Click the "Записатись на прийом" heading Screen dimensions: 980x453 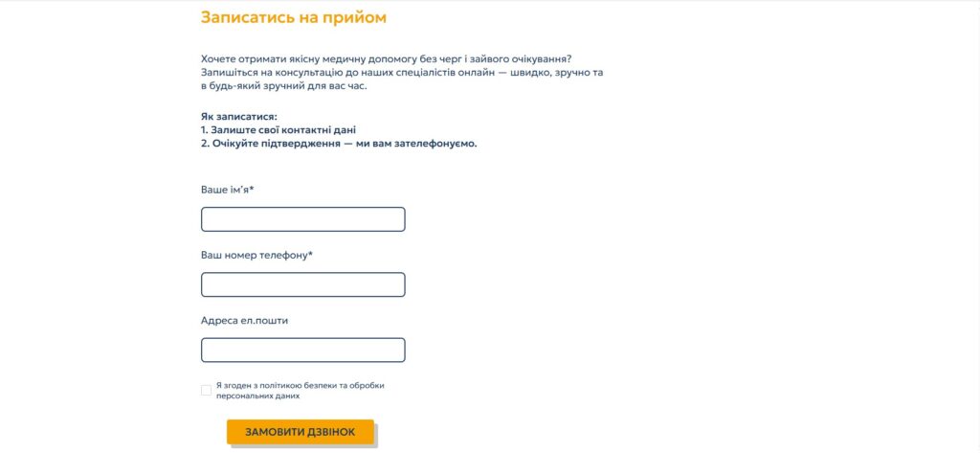(x=294, y=17)
